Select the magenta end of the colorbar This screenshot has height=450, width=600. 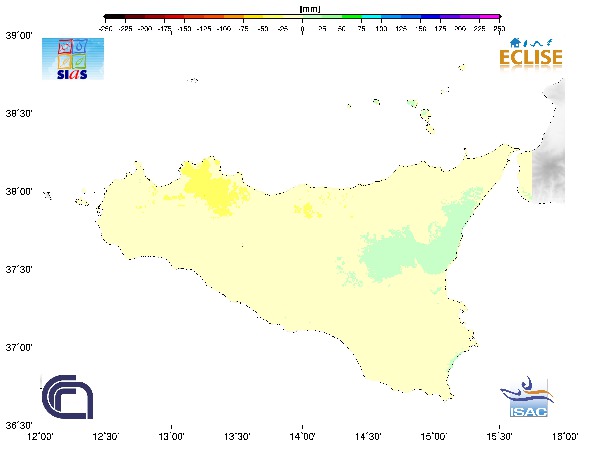coord(490,16)
